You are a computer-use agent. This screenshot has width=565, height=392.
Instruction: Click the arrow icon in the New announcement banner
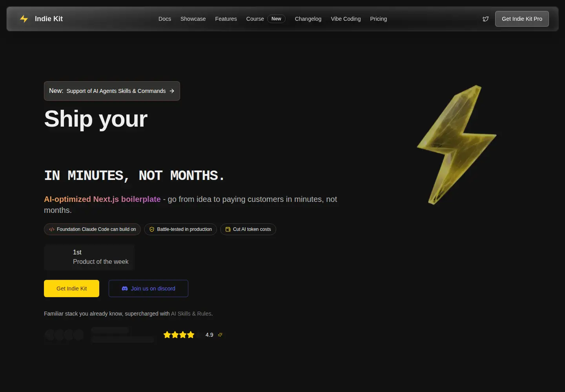click(x=172, y=91)
